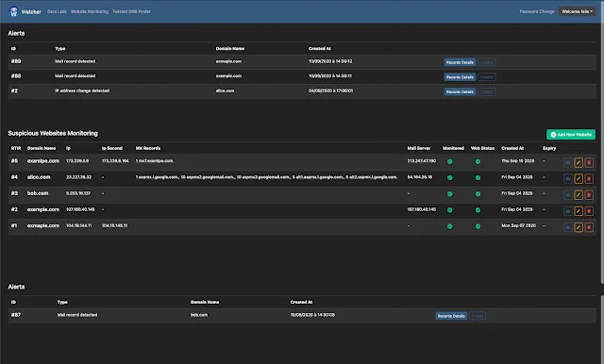Screen dimensions: 604x364
Task: Click Add New Website button
Action: [571, 134]
